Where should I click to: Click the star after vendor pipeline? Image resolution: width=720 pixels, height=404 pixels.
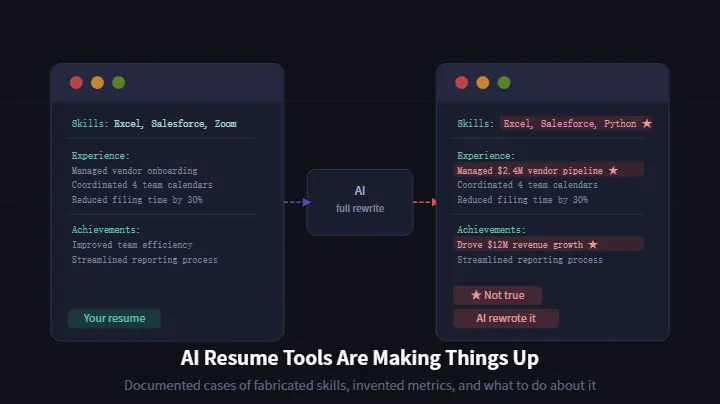(613, 171)
